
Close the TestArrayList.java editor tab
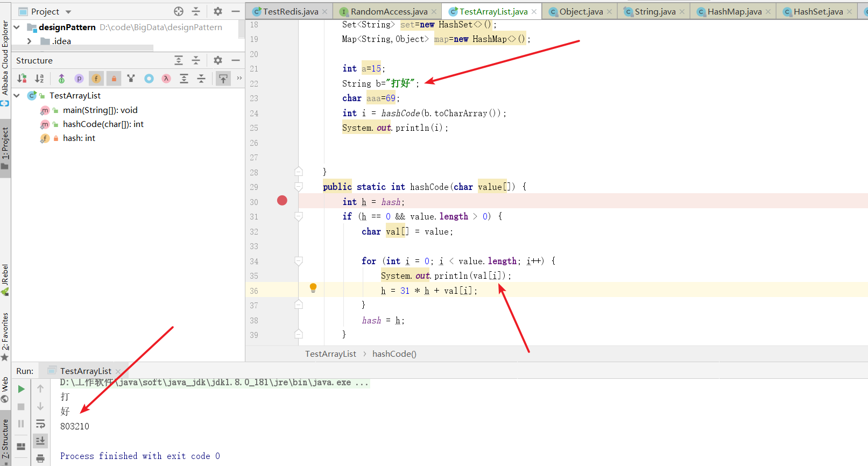click(534, 11)
